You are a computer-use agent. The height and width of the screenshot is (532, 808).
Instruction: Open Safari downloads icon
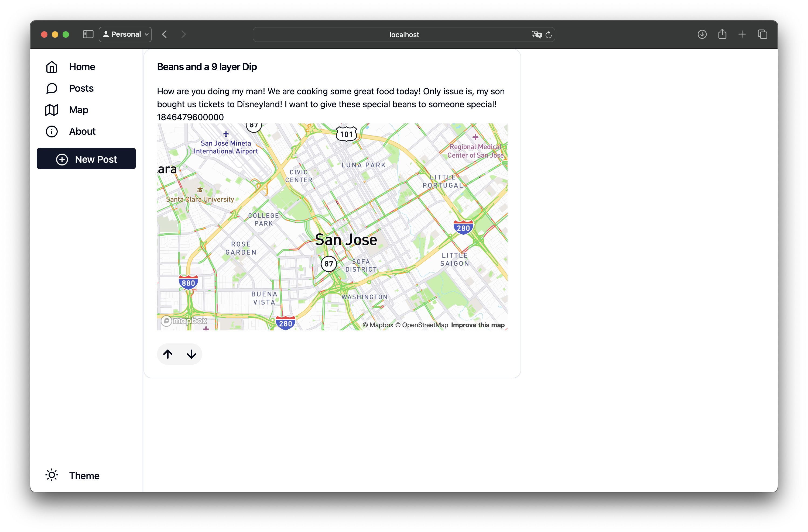[x=702, y=34]
